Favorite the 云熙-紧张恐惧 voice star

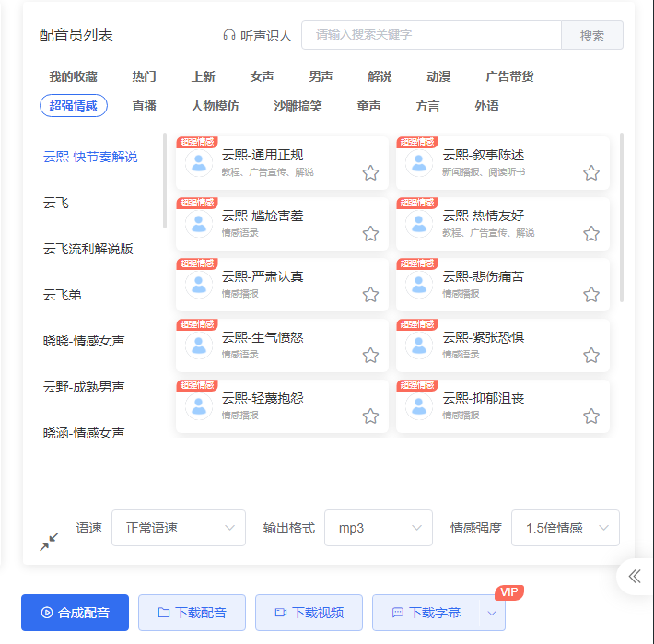point(591,356)
